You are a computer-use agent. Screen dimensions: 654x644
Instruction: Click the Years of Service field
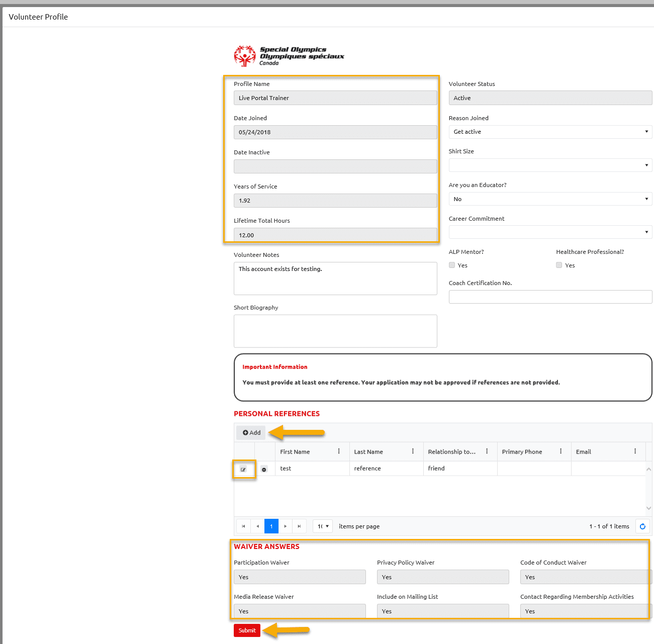click(x=335, y=201)
